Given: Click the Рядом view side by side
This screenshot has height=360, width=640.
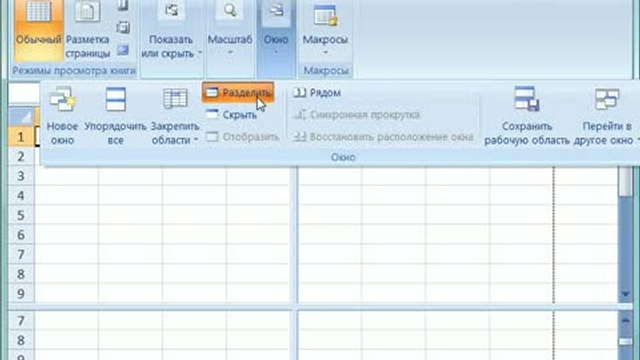Looking at the screenshot, I should 317,93.
